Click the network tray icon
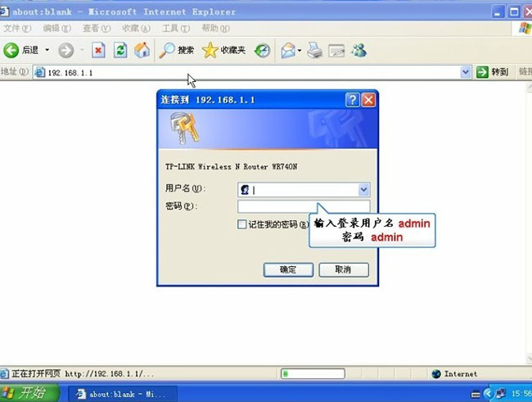This screenshot has width=532, height=402. click(x=500, y=394)
